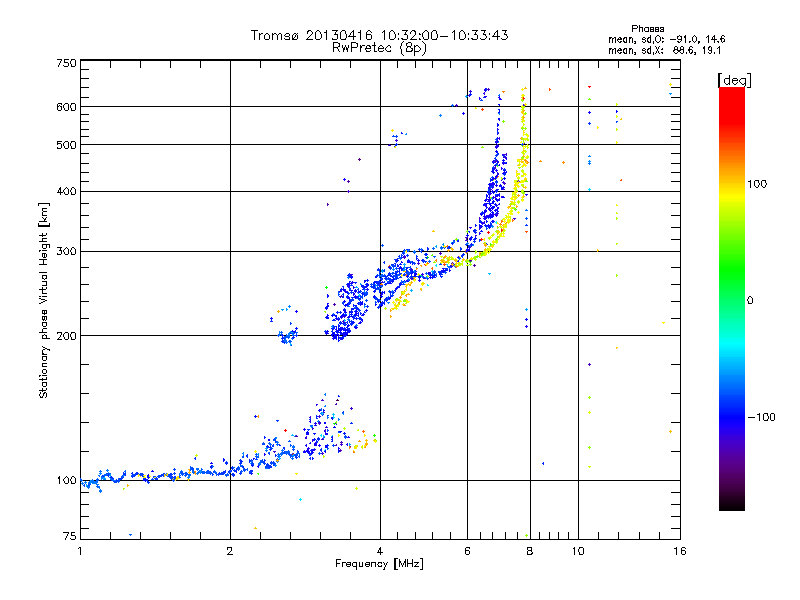Click the 'mean, sd,O: -91.0, 14.6' statistics text
Image resolution: width=800 pixels, height=600 pixels.
click(666, 39)
